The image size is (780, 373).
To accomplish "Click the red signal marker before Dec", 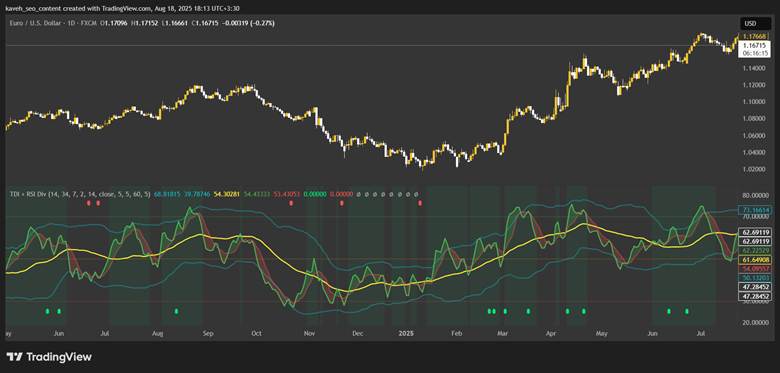I will (342, 203).
